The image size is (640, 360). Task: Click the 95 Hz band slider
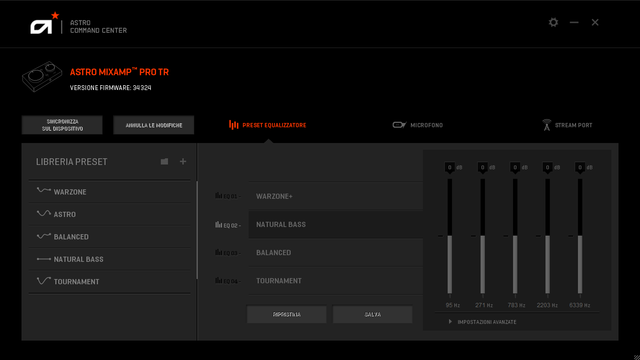click(x=450, y=236)
